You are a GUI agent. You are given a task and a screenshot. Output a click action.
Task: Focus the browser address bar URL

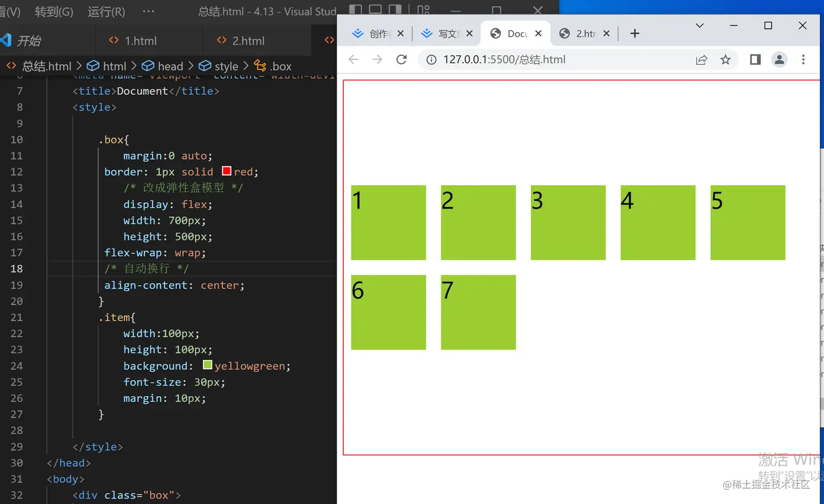point(505,59)
